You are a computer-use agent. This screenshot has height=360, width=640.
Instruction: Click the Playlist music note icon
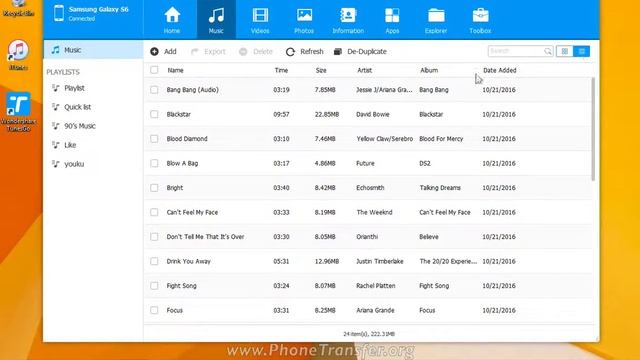tap(56, 88)
